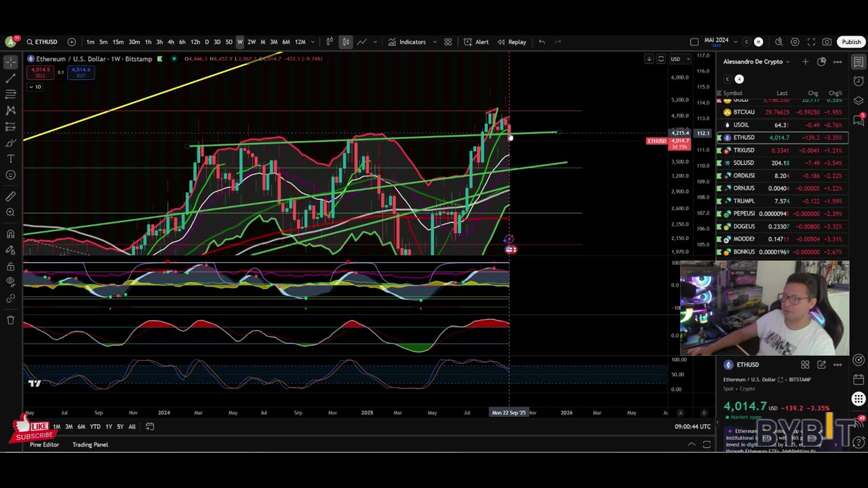
Task: Open the emoji icons tool
Action: click(11, 175)
